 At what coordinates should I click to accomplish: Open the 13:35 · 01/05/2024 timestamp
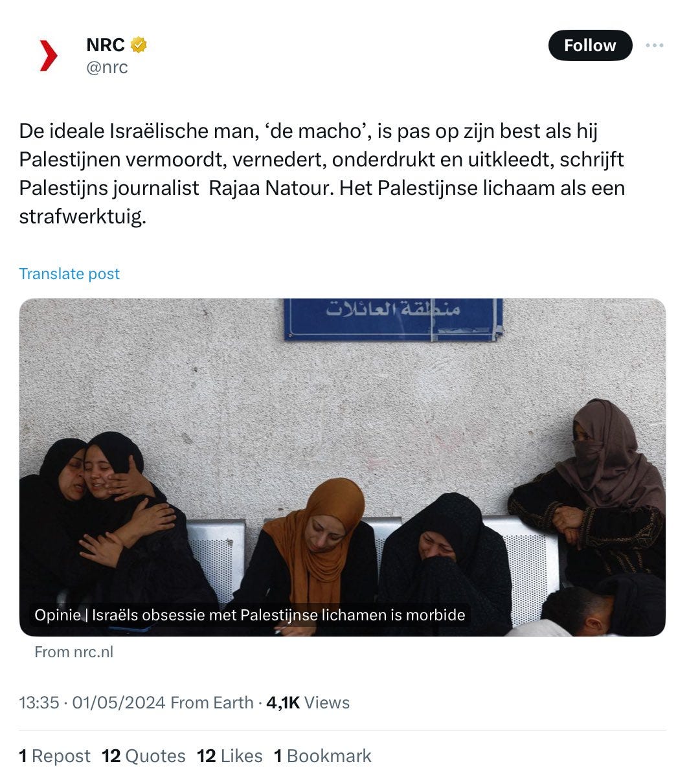92,703
